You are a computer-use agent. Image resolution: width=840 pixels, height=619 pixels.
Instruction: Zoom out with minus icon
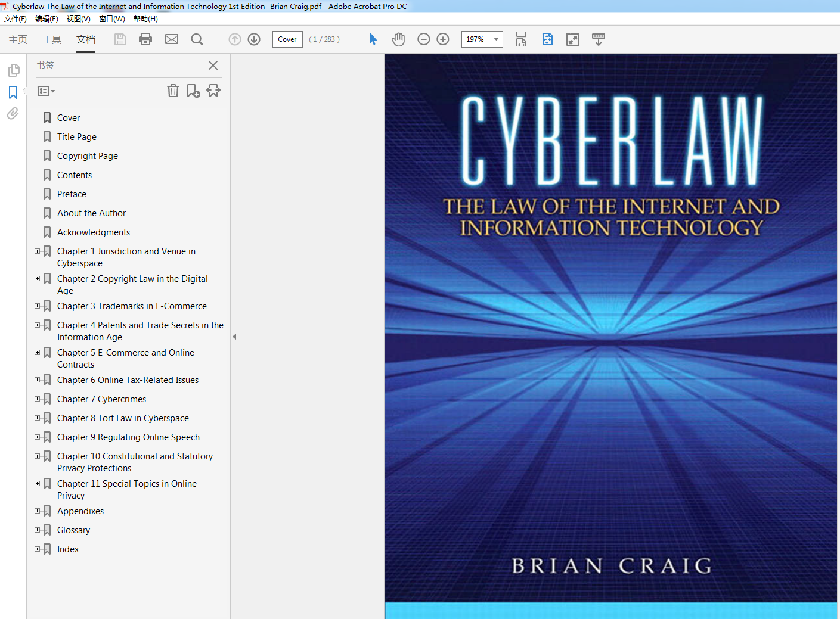click(x=424, y=39)
